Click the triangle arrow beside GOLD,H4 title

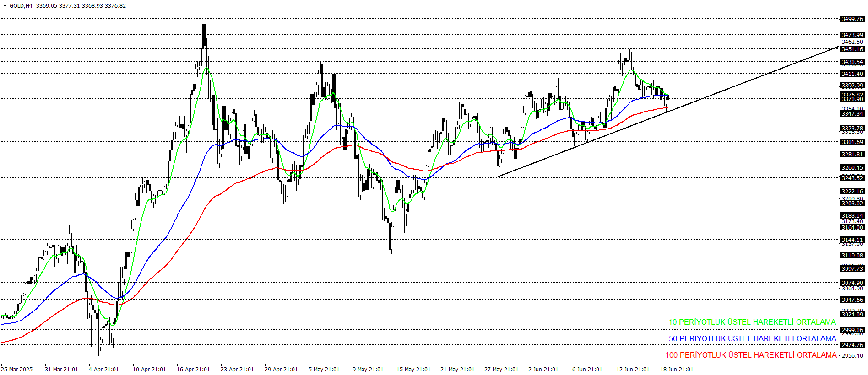point(5,6)
